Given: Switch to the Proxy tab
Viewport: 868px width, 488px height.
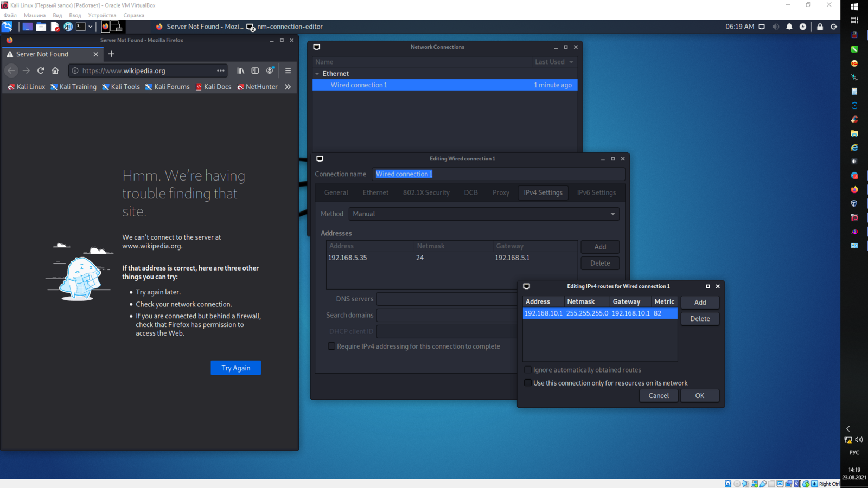Looking at the screenshot, I should coord(501,192).
